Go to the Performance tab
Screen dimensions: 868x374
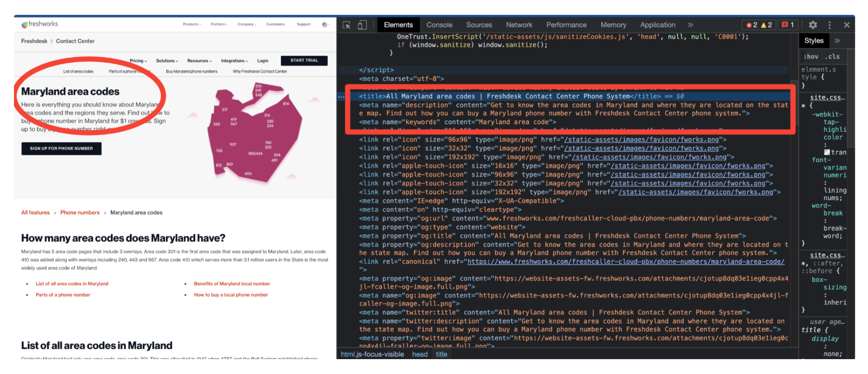click(566, 25)
